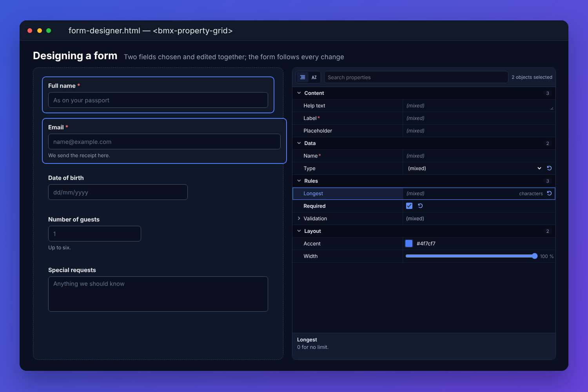This screenshot has height=392, width=588.
Task: Edit the Name property value
Action: [479, 156]
